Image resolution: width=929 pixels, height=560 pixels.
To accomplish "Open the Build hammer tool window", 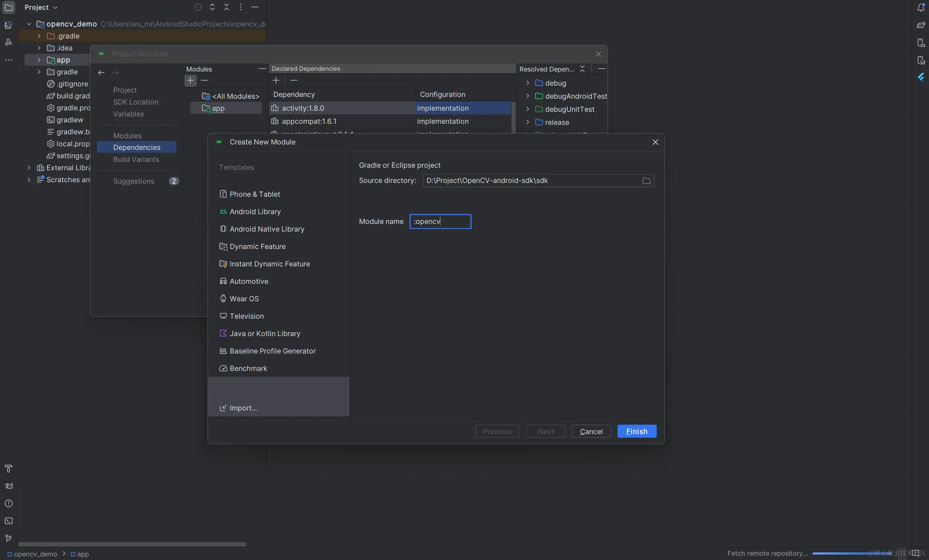I will click(x=8, y=469).
